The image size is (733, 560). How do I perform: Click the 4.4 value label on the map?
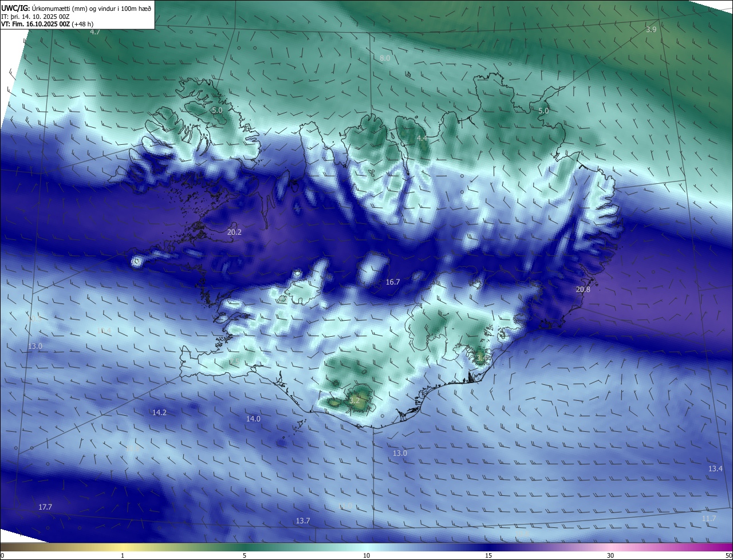[x=421, y=139]
